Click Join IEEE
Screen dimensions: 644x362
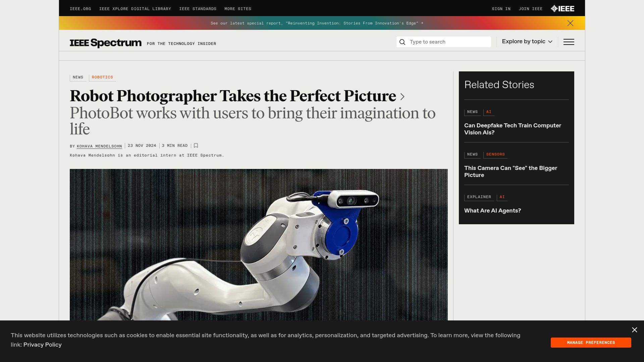click(531, 9)
